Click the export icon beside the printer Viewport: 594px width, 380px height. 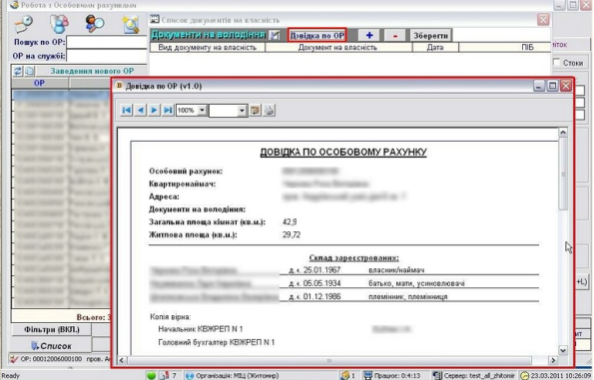point(256,110)
